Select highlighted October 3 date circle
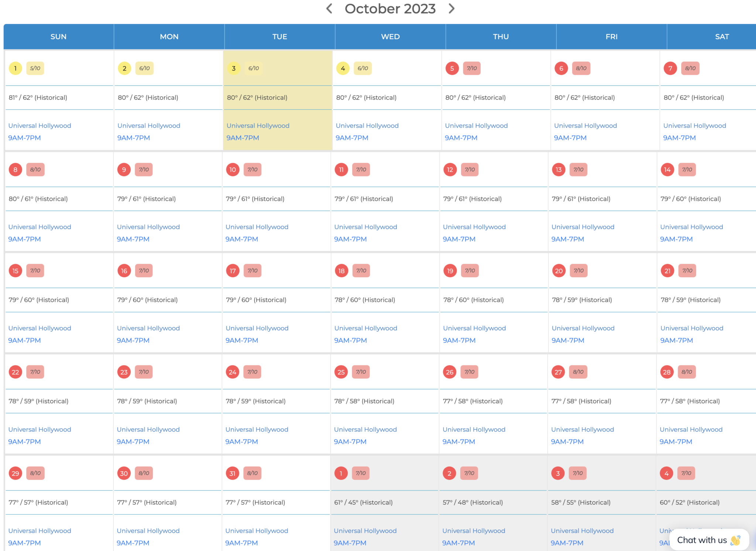The height and width of the screenshot is (551, 756). 234,68
